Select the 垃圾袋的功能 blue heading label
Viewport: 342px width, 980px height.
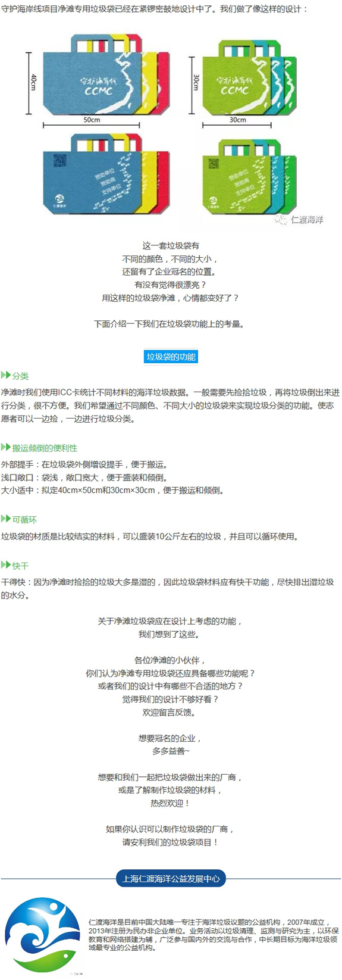(x=171, y=357)
